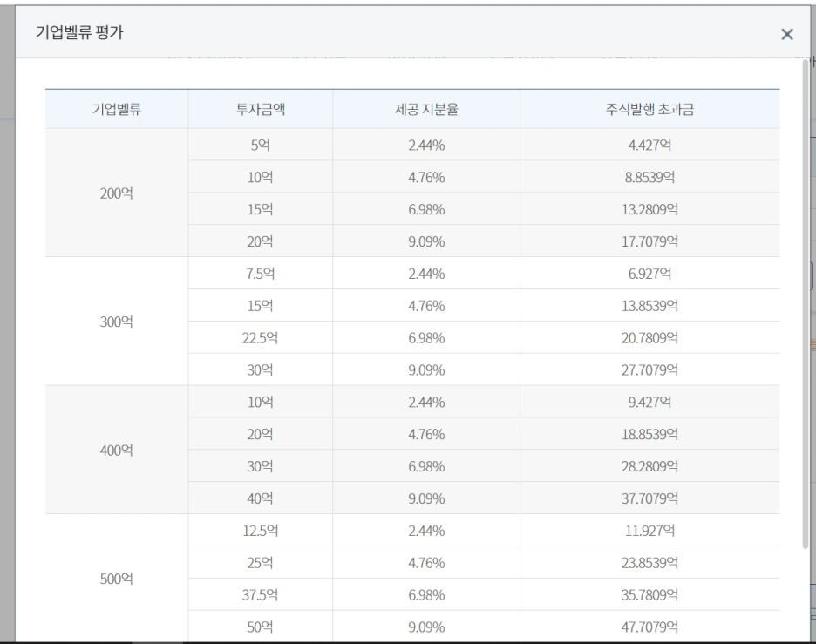
Task: Click 20억 investment in the 18.8539억 row
Action: (x=260, y=434)
